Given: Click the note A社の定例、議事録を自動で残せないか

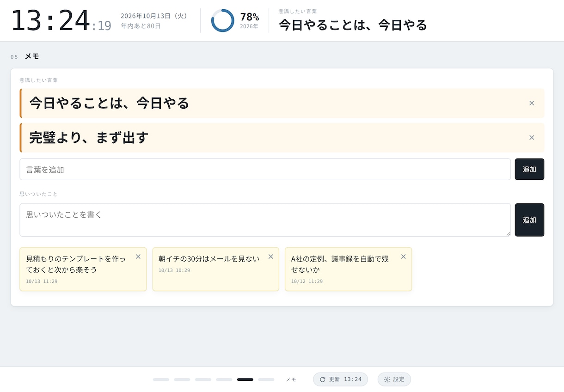Looking at the screenshot, I should tap(348, 269).
